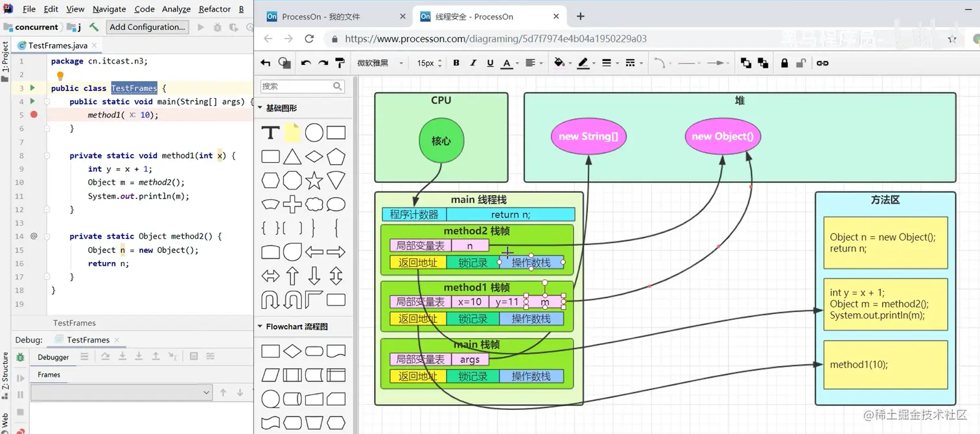Open the Z: Structure side panel
Viewport: 980px width, 434px height.
pyautogui.click(x=5, y=374)
